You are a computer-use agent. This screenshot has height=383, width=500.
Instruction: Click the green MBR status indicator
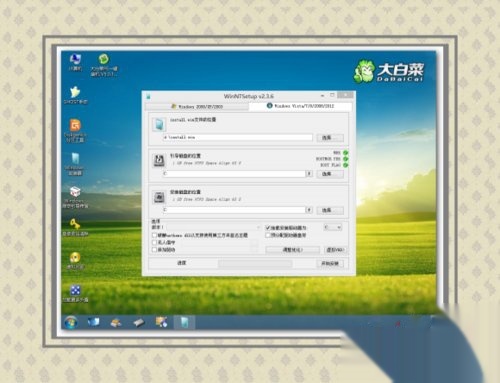click(x=346, y=153)
